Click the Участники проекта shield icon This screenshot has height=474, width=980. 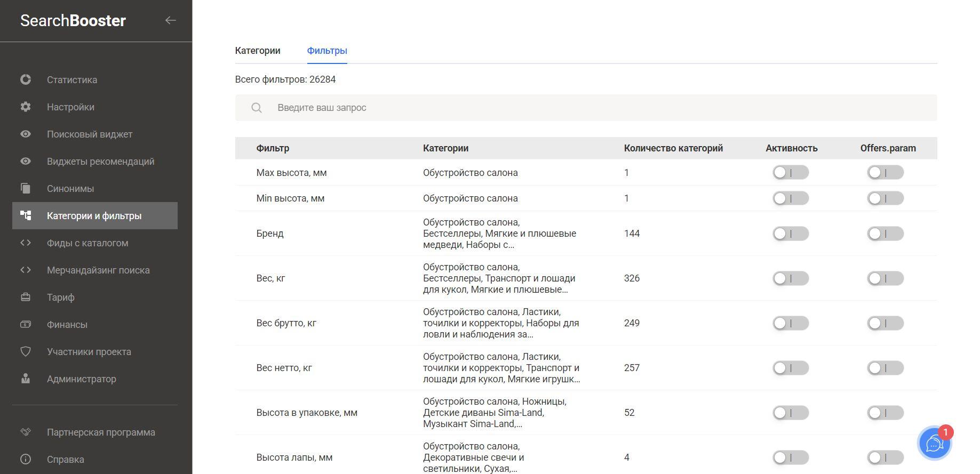pos(26,351)
